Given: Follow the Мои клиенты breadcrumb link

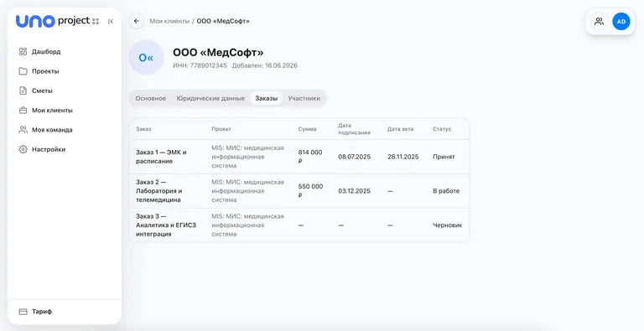Looking at the screenshot, I should [x=169, y=21].
